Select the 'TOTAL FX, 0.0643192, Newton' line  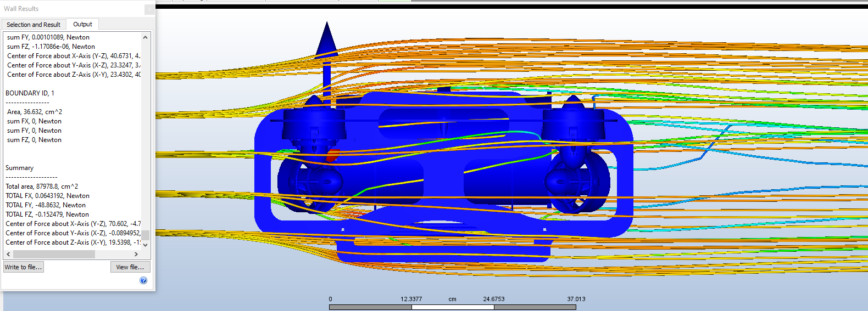click(47, 196)
